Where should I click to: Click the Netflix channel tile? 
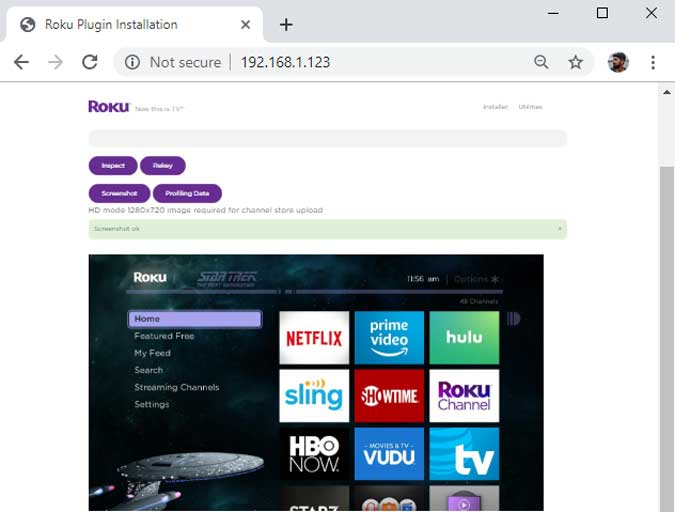coord(314,338)
